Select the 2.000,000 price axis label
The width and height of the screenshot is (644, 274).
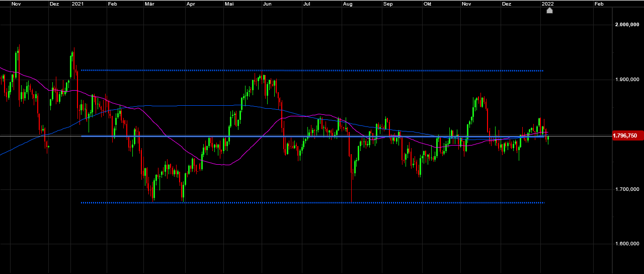tap(627, 25)
